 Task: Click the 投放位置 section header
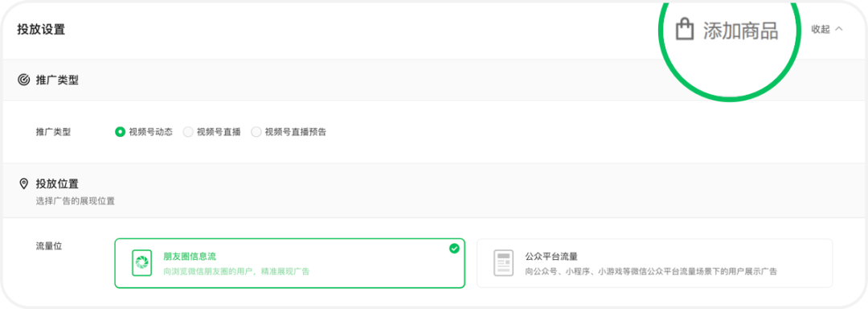(x=57, y=183)
